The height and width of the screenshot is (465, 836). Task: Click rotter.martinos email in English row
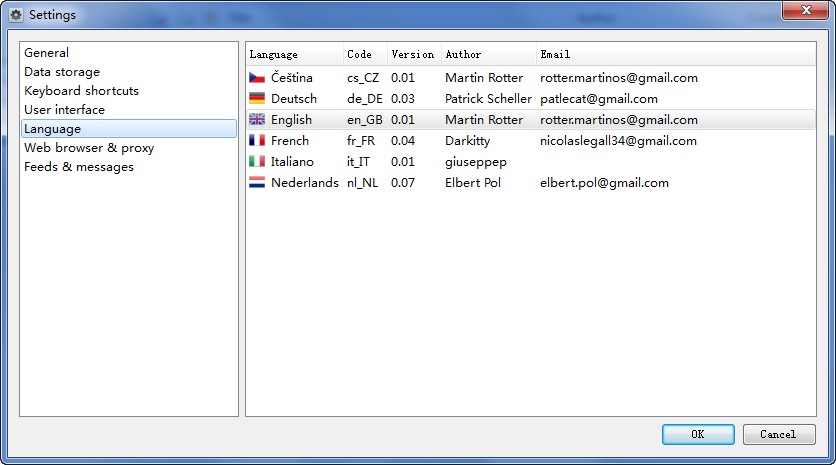pos(619,119)
